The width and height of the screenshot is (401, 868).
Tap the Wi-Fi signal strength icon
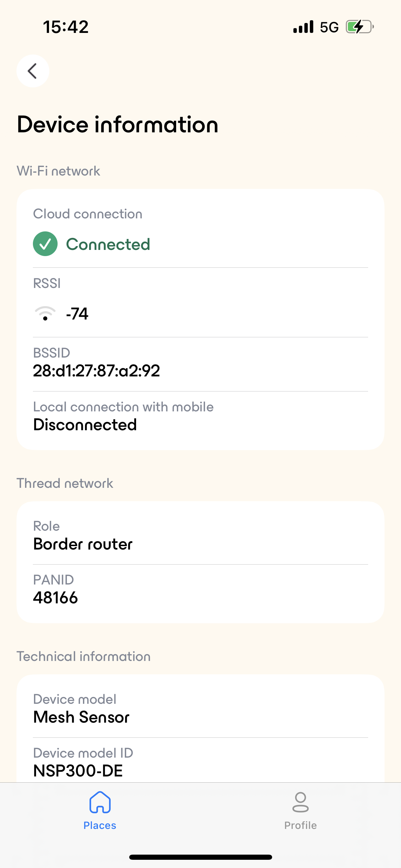45,313
